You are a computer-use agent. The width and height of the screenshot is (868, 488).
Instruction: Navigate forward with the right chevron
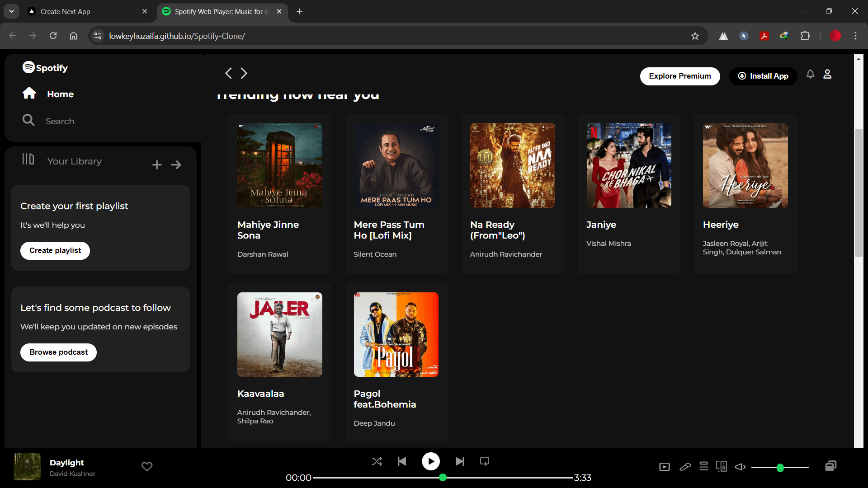pyautogui.click(x=244, y=73)
